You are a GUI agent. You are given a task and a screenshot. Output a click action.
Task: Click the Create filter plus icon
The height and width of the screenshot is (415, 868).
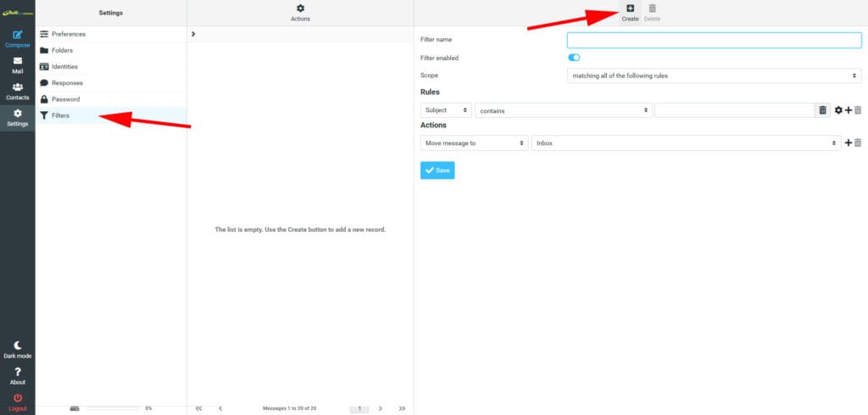[629, 9]
